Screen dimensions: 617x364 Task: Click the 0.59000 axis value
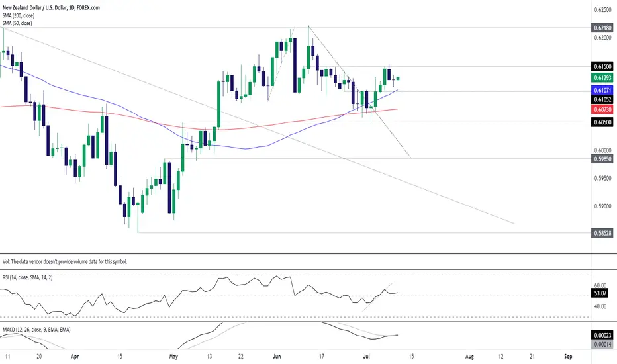(603, 206)
